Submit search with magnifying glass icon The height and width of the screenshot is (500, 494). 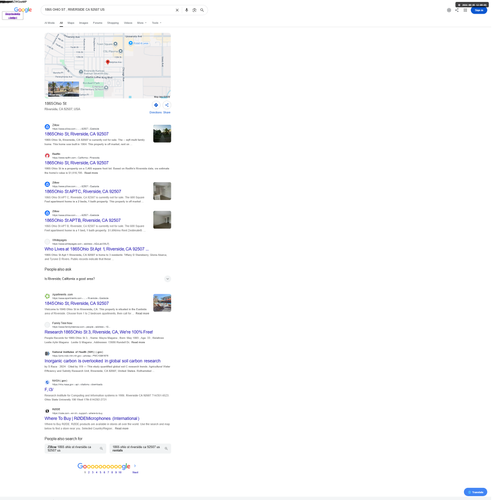202,10
